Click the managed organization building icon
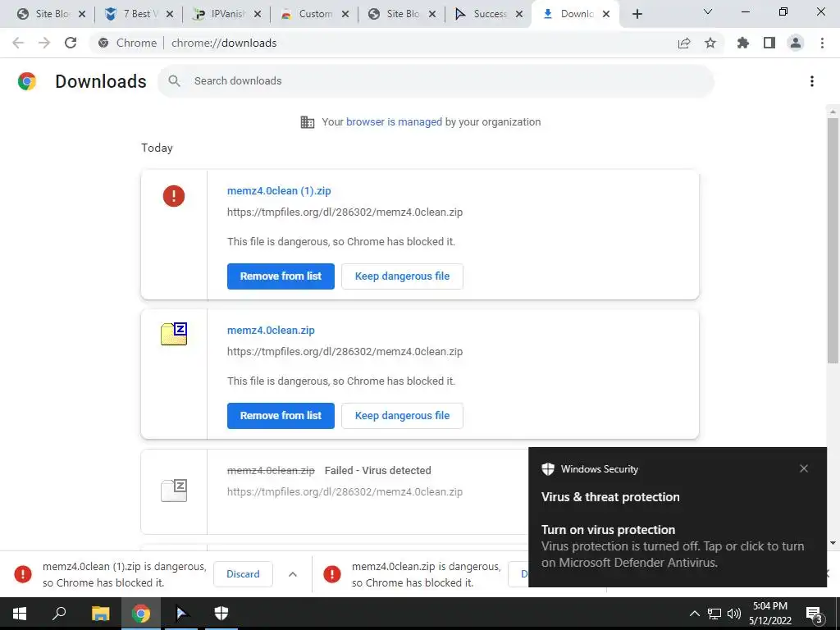The width and height of the screenshot is (840, 630). coord(308,122)
